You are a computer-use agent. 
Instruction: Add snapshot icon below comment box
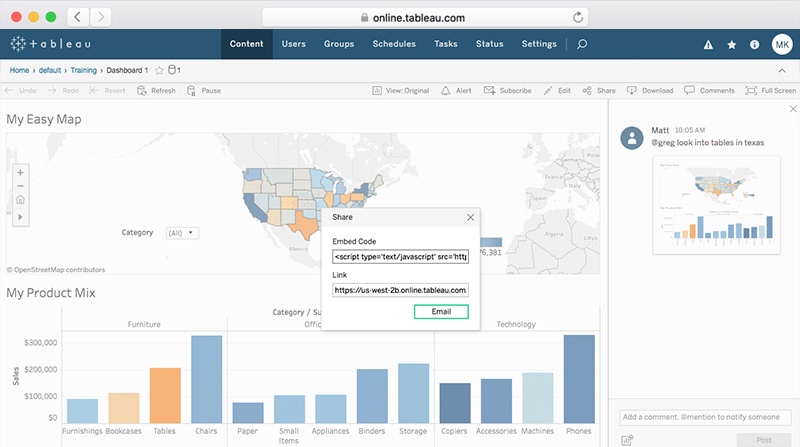point(627,439)
